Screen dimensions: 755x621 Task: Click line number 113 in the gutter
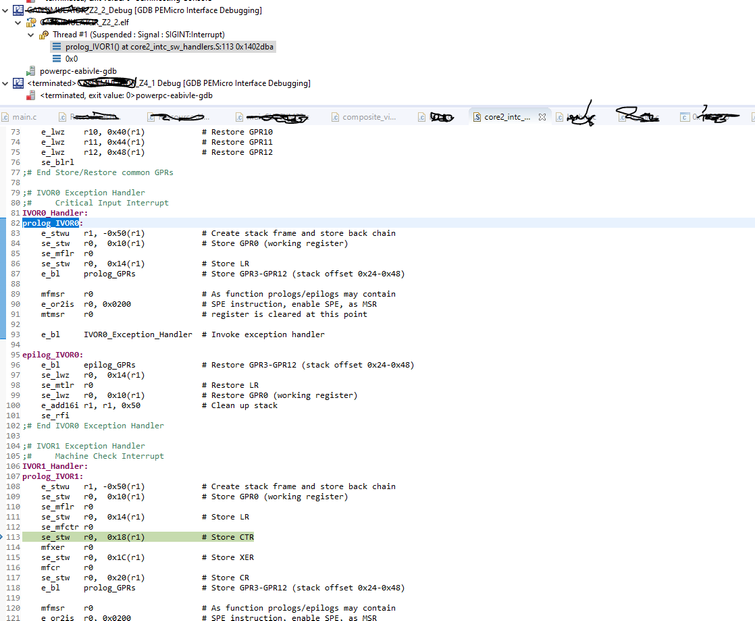[13, 537]
